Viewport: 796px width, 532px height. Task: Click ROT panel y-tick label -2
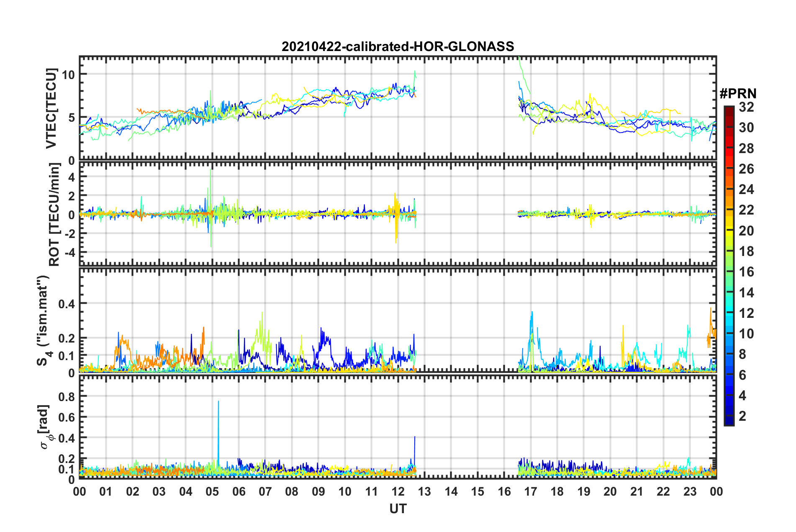tap(69, 234)
